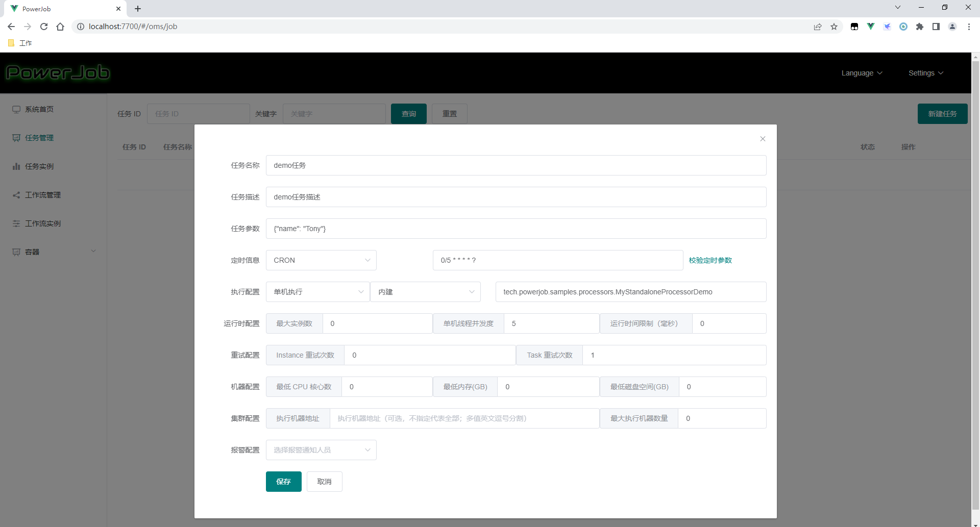Image resolution: width=980 pixels, height=527 pixels.
Task: Click the page vertical scrollbar
Action: (975, 286)
